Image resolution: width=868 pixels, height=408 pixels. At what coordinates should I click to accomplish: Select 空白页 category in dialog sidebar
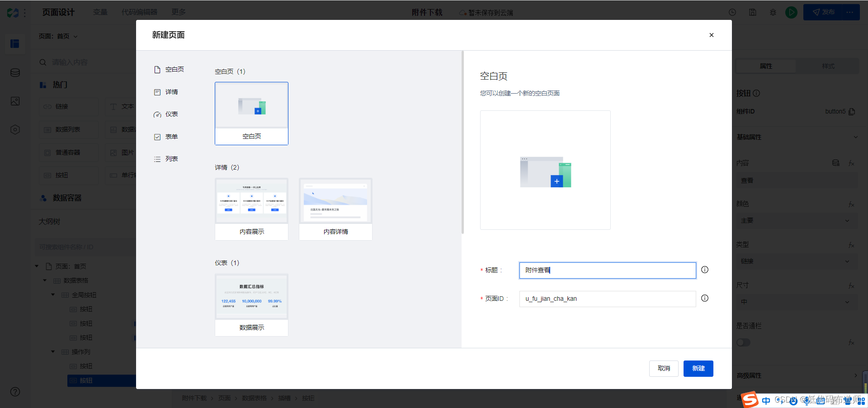point(169,69)
